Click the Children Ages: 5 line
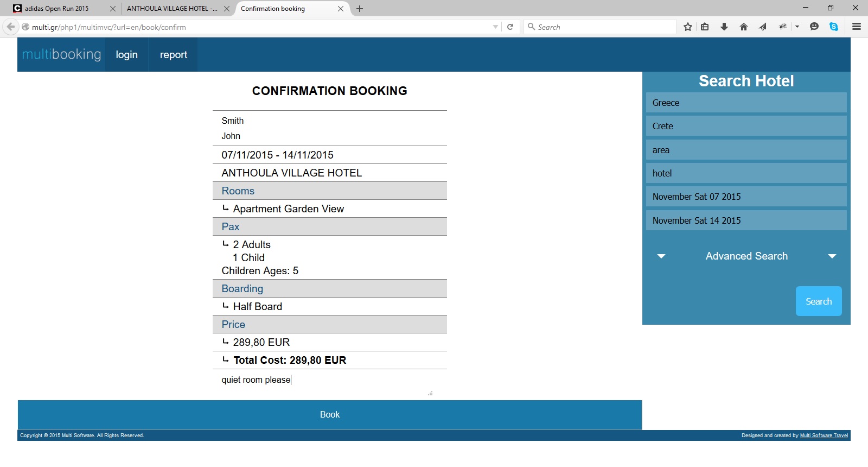This screenshot has width=868, height=467. pyautogui.click(x=260, y=270)
